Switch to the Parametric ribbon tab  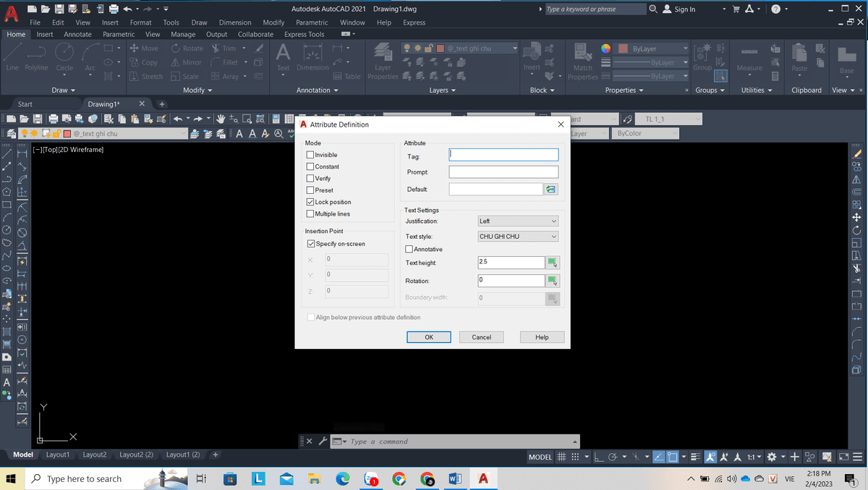pos(119,34)
